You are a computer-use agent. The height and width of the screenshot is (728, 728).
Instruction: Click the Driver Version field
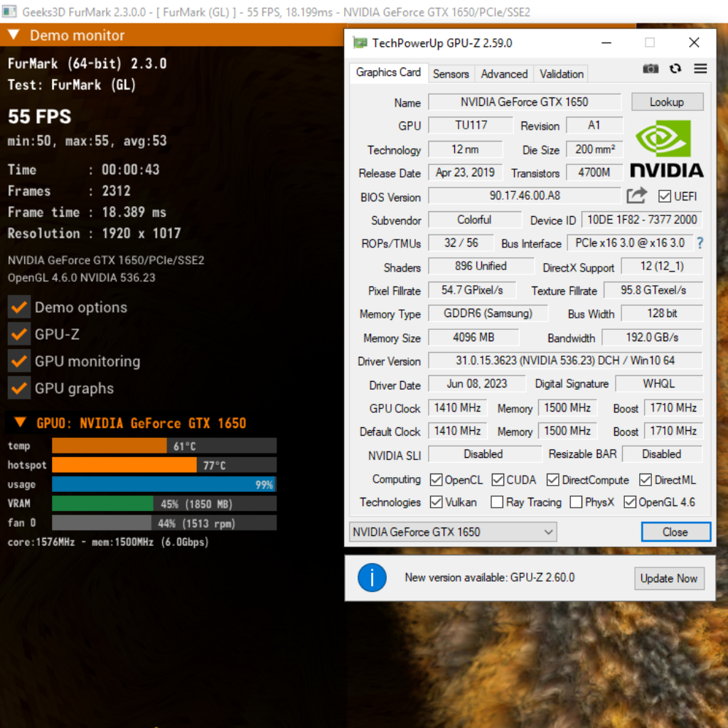tap(565, 360)
